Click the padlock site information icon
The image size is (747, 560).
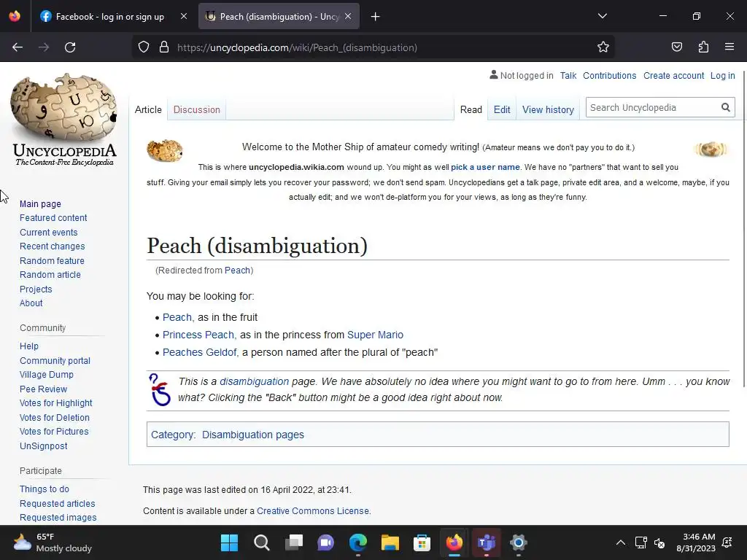coord(164,47)
